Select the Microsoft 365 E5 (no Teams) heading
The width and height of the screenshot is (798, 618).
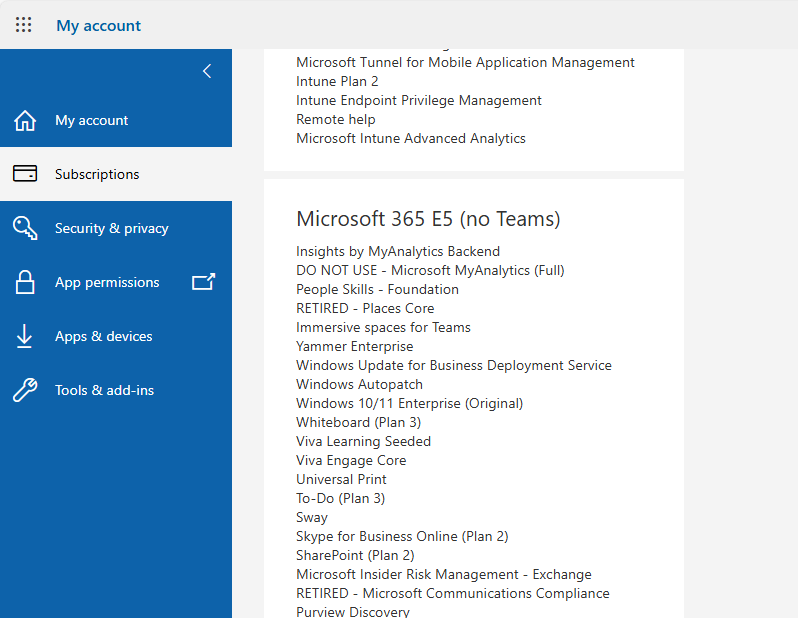tap(428, 219)
